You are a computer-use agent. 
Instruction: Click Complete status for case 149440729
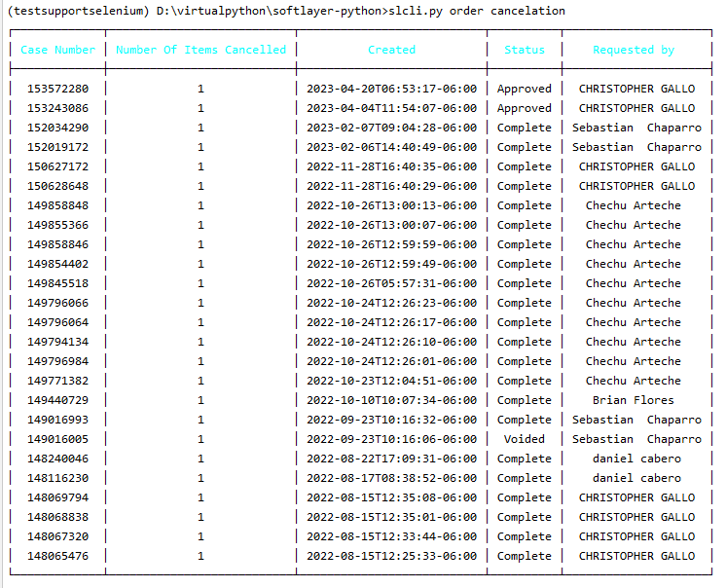525,400
